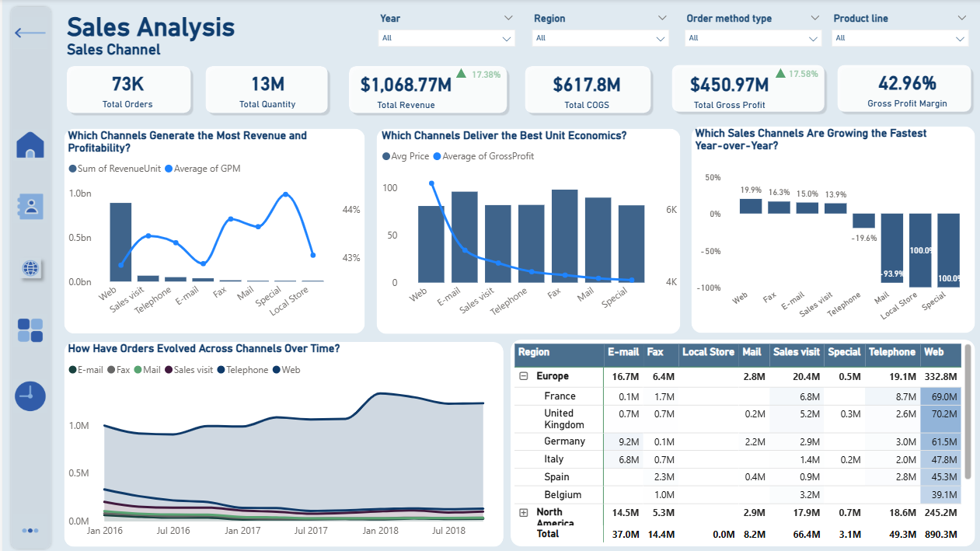Open the Home page icon
Image resolution: width=980 pixels, height=551 pixels.
30,145
